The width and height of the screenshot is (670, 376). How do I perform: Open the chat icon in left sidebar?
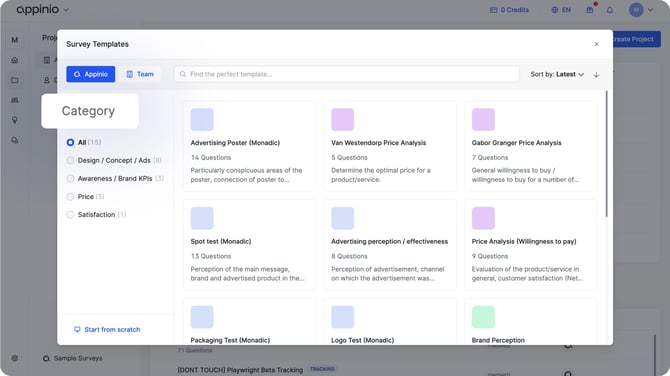tap(15, 140)
